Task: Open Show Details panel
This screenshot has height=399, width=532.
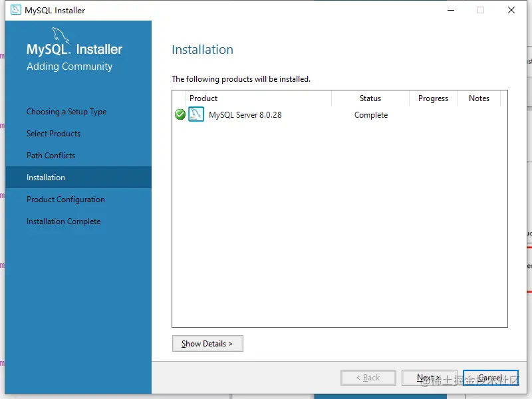Action: click(207, 344)
